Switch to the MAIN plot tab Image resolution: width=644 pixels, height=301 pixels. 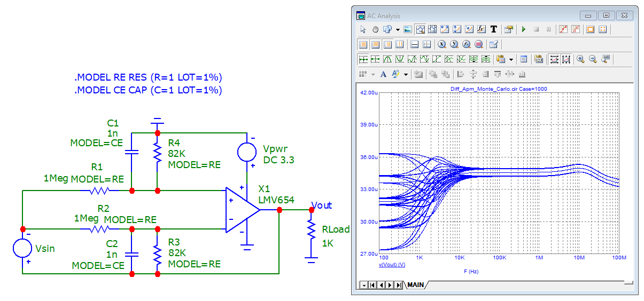coord(415,285)
